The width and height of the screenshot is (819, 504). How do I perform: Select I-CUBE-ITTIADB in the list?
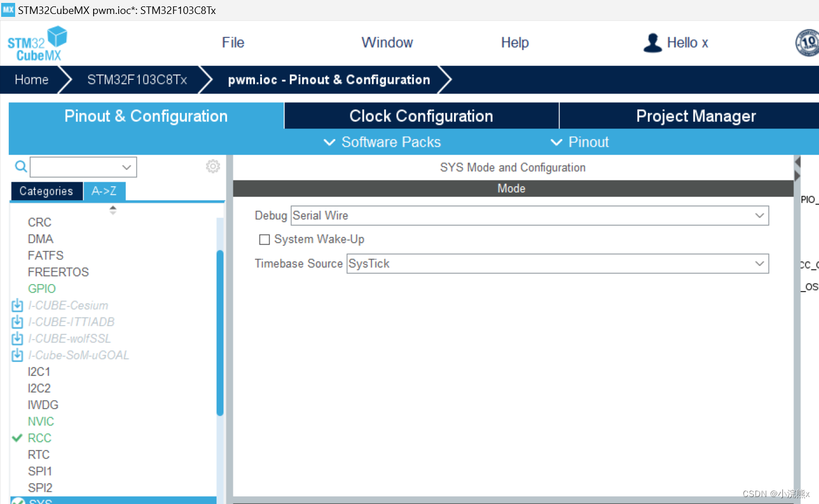point(71,322)
